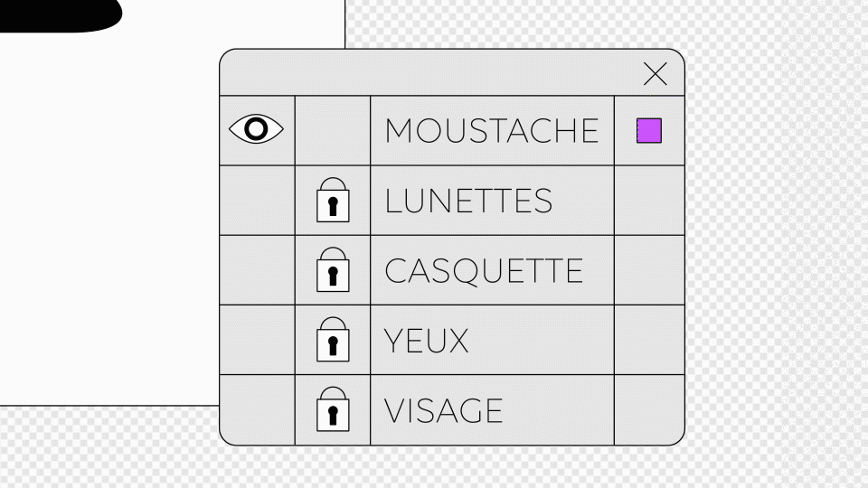Click the white canvas area

pyautogui.click(x=108, y=226)
